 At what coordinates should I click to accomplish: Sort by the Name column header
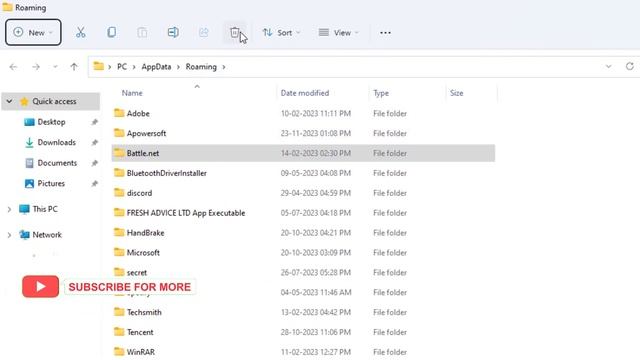click(132, 93)
